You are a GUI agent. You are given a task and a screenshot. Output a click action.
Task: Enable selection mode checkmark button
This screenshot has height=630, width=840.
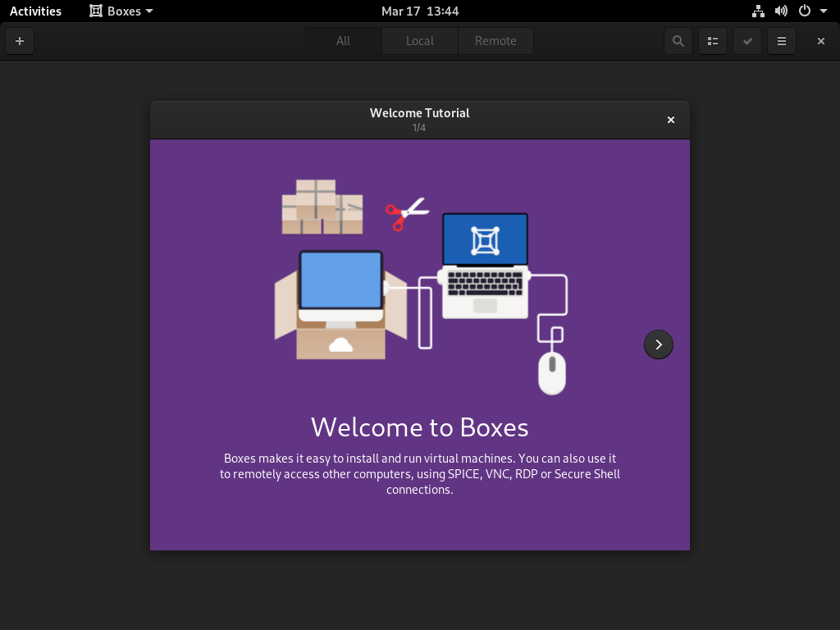coord(747,41)
